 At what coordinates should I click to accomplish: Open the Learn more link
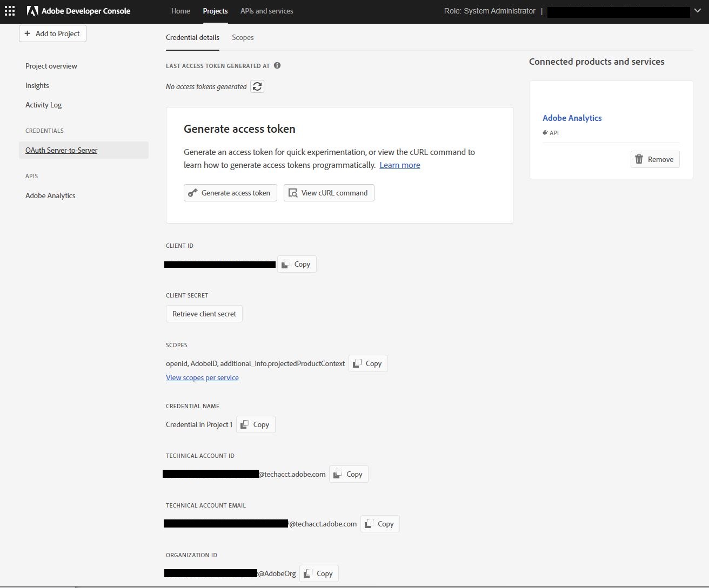[x=400, y=165]
